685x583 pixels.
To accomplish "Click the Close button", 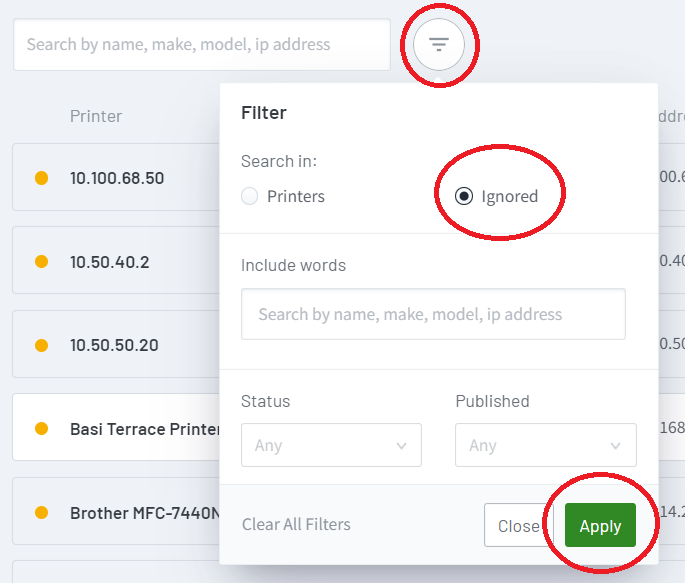I will tap(519, 525).
